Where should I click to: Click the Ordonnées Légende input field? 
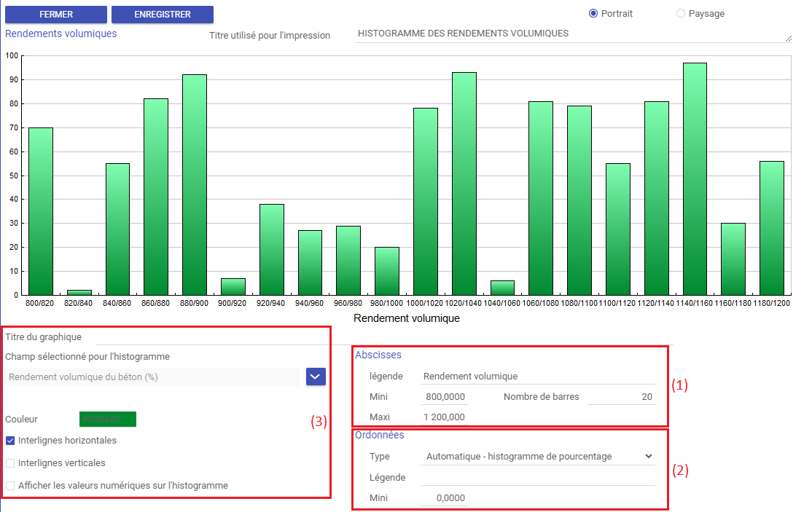pyautogui.click(x=537, y=477)
